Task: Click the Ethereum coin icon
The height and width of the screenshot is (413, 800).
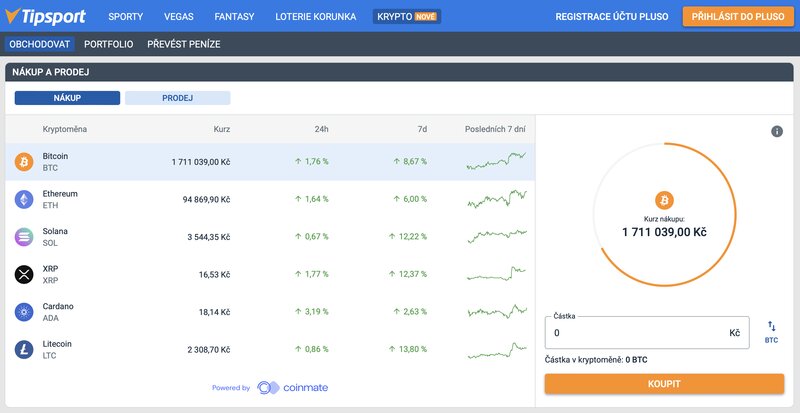Action: (24, 199)
